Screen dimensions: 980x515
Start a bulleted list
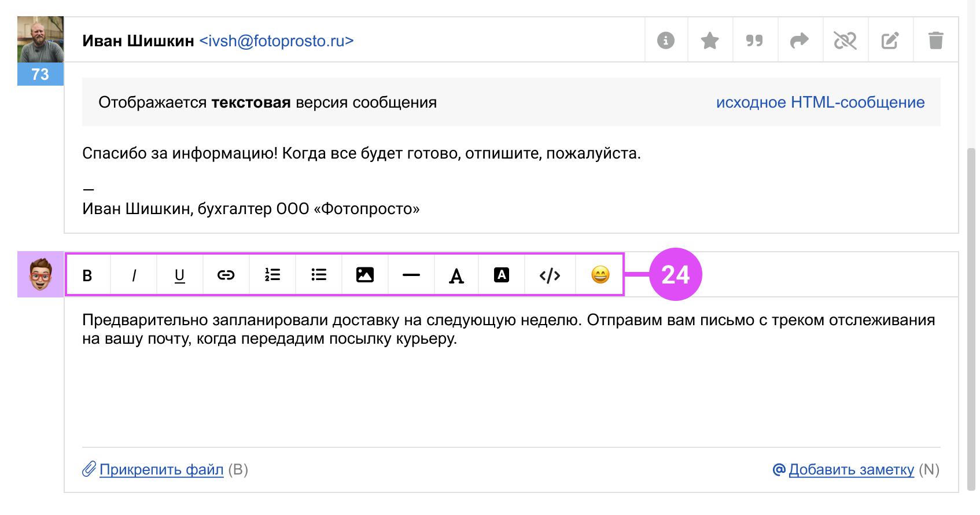coord(319,275)
